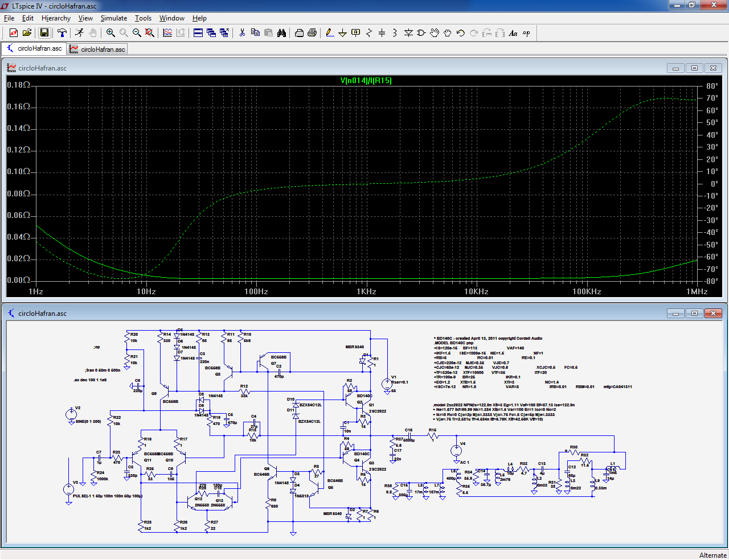The width and height of the screenshot is (729, 560).
Task: Open Control Panel via the hammer icon
Action: [62, 33]
